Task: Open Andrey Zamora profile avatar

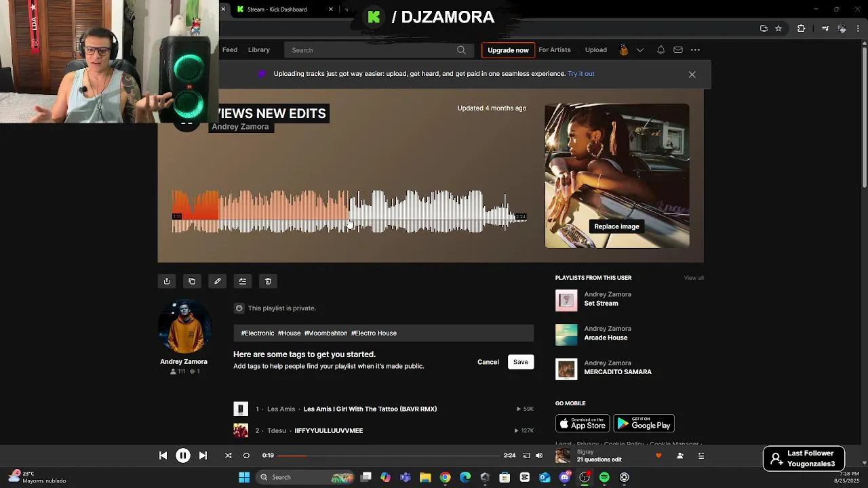Action: point(184,327)
